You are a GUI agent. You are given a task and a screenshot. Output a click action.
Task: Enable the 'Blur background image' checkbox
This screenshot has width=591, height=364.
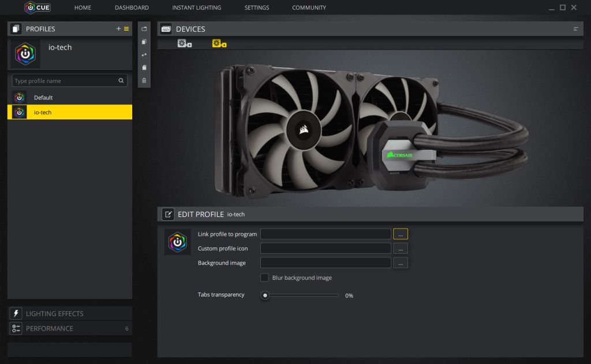coord(264,277)
